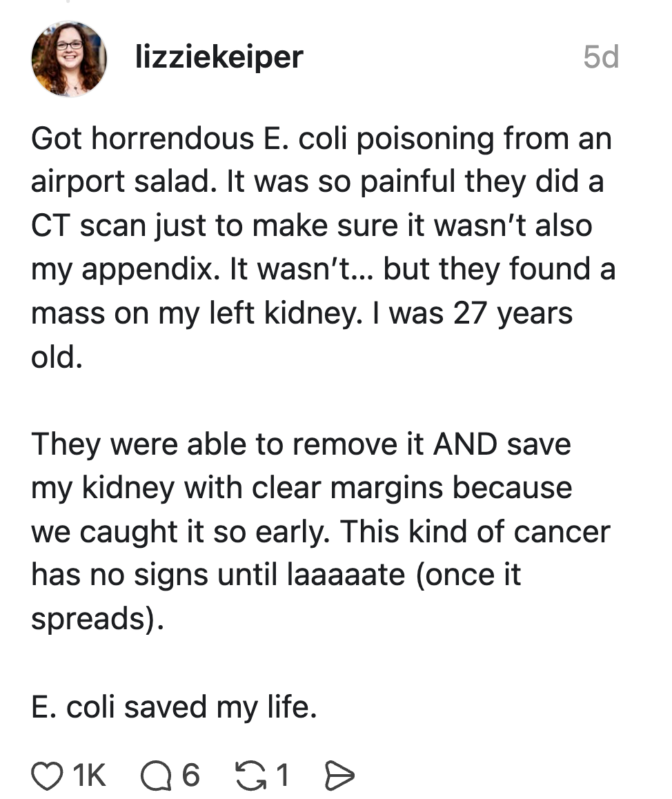Viewport: 672px width, 799px height.
Task: View the 1K likes count
Action: click(89, 775)
